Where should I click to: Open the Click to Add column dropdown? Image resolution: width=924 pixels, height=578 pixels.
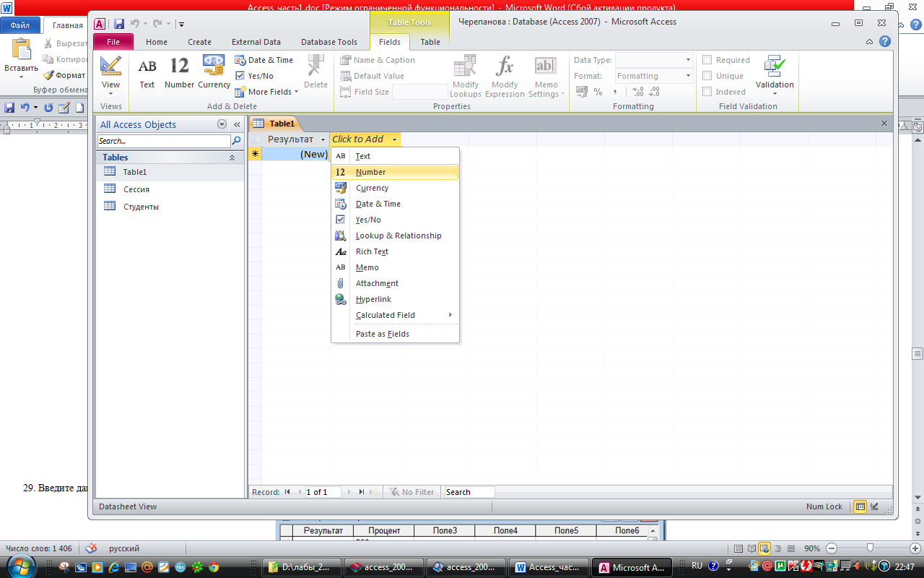pos(394,139)
